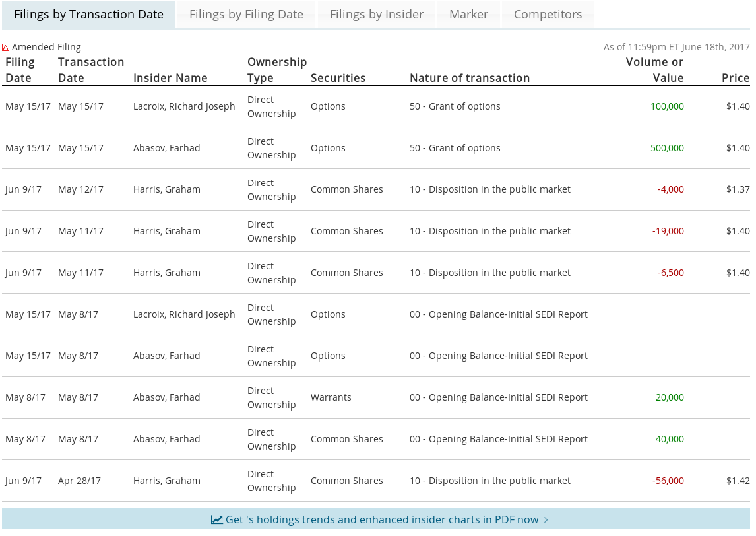Viewport: 756px width, 536px height.
Task: Select the Marker tab
Action: (x=468, y=15)
